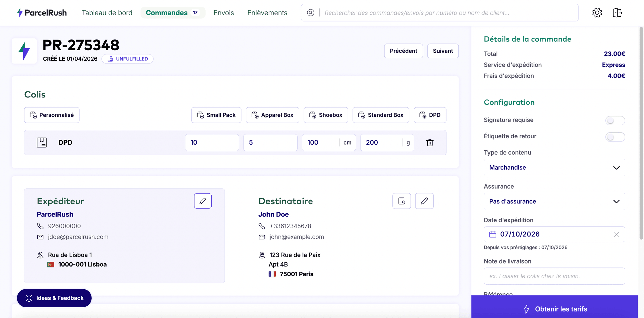The width and height of the screenshot is (644, 318).
Task: Add a Shoebox parcel
Action: 326,115
